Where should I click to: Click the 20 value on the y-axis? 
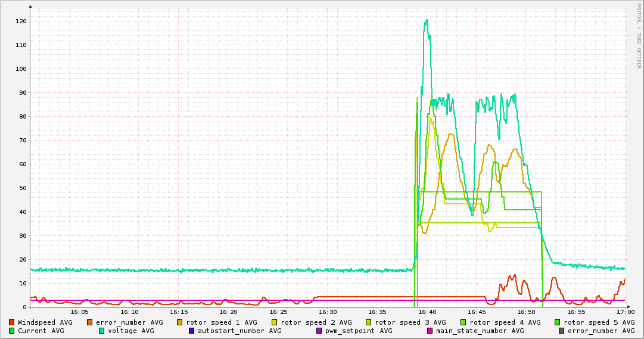23,260
